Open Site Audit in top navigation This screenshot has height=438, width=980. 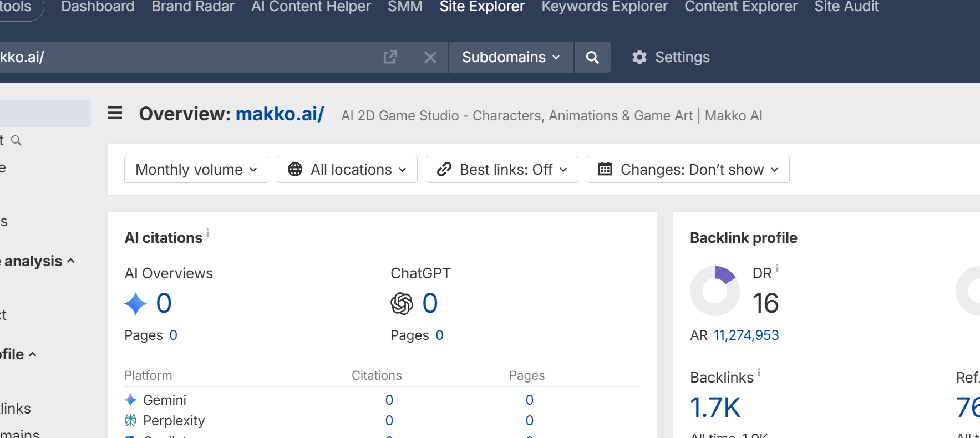[x=846, y=7]
